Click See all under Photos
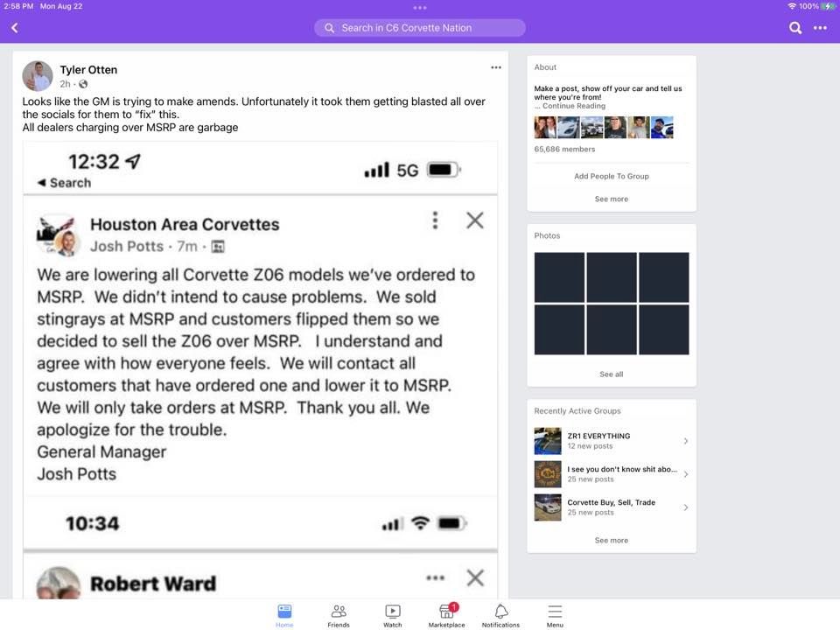 [612, 374]
